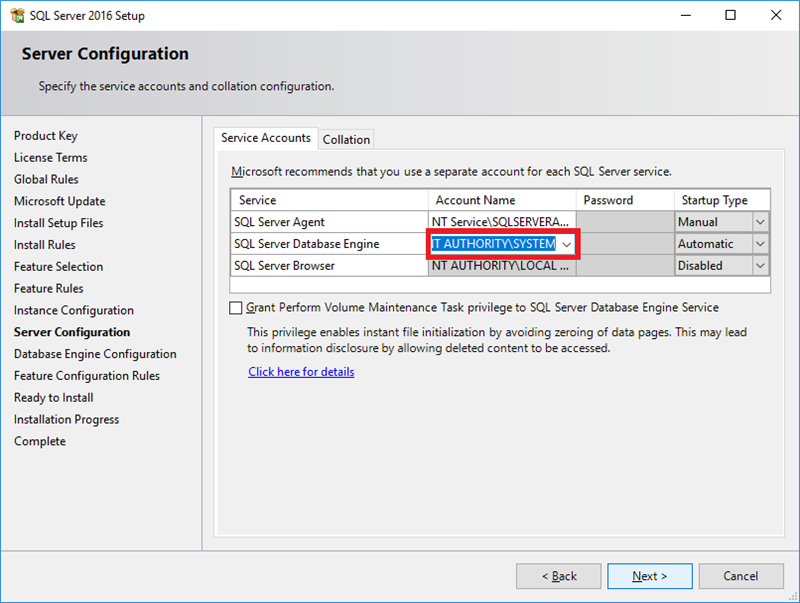Click the SQL Server Agent password field
Viewport: 800px width, 603px height.
[x=625, y=222]
